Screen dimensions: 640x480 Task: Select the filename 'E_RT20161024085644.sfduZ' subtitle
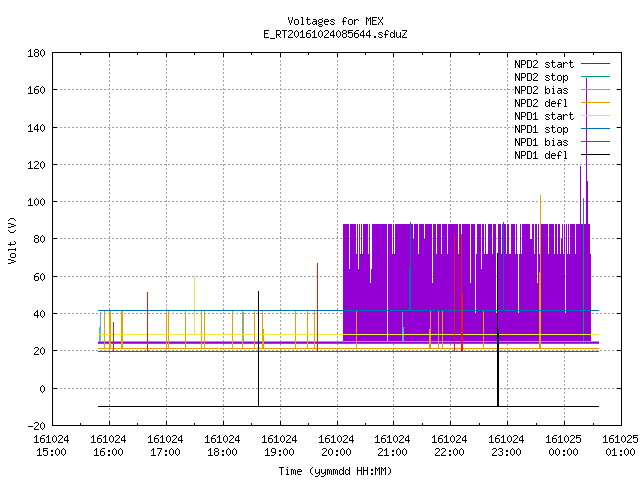click(x=335, y=34)
